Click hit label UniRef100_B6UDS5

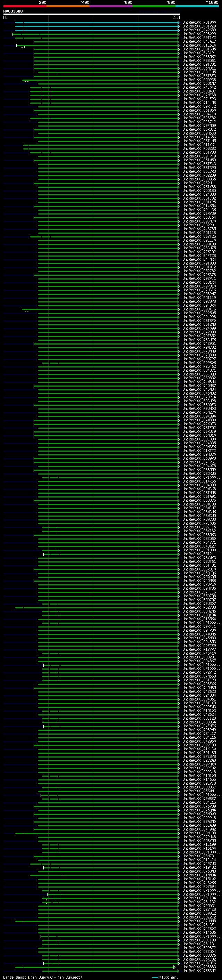tap(199, 501)
